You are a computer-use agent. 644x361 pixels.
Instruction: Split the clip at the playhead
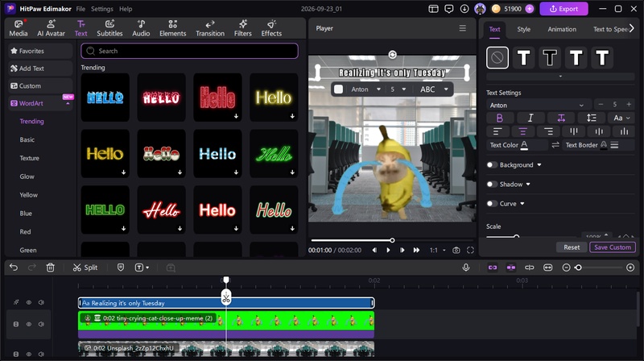[x=85, y=268]
